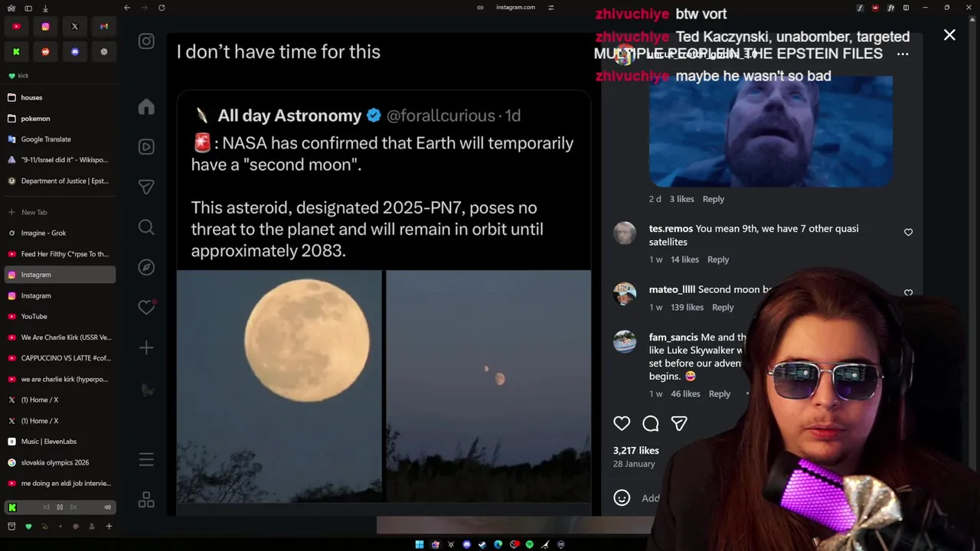Open tes.remos profile from username
The width and height of the screenshot is (980, 551).
coord(671,229)
